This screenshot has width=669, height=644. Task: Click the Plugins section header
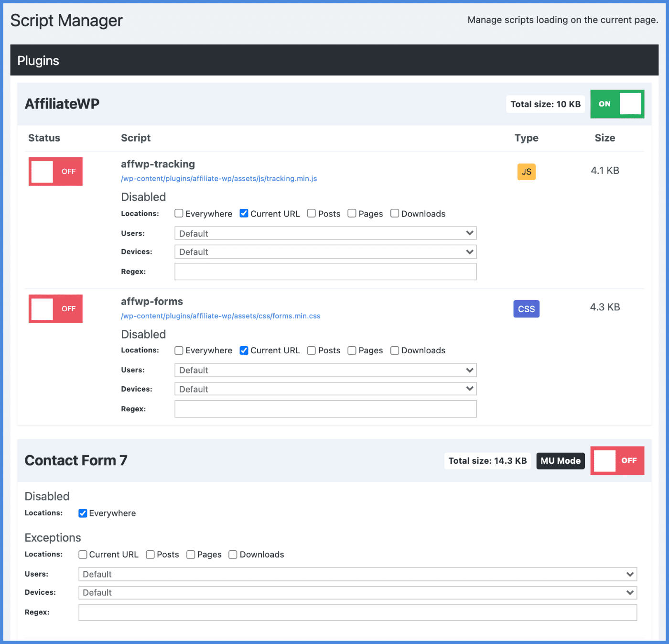[x=38, y=61]
